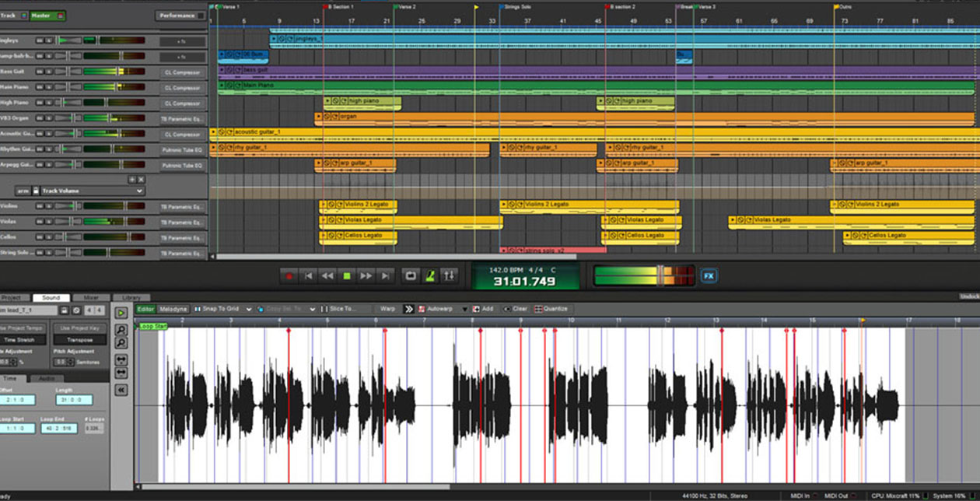The image size is (980, 501).
Task: Open the Autowarp dropdown arrow
Action: click(465, 309)
